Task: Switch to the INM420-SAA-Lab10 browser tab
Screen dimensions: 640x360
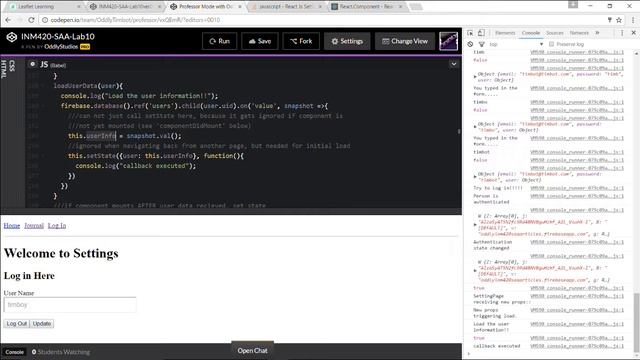Action: pyautogui.click(x=126, y=7)
